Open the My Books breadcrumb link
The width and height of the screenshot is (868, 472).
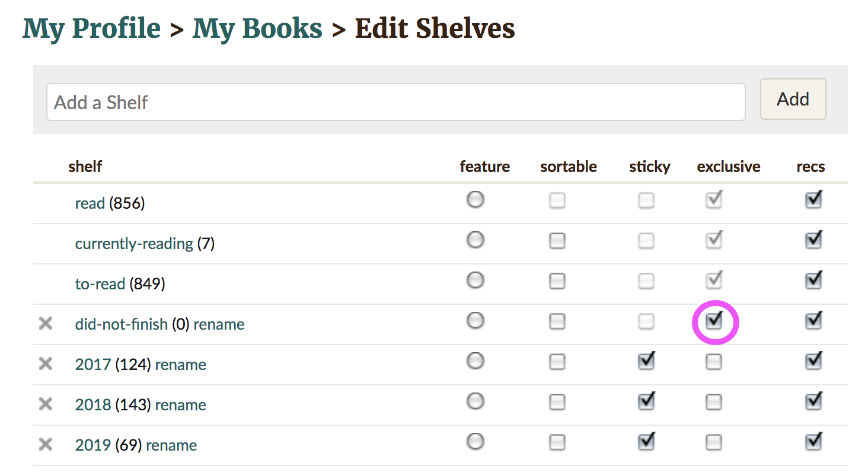tap(257, 29)
